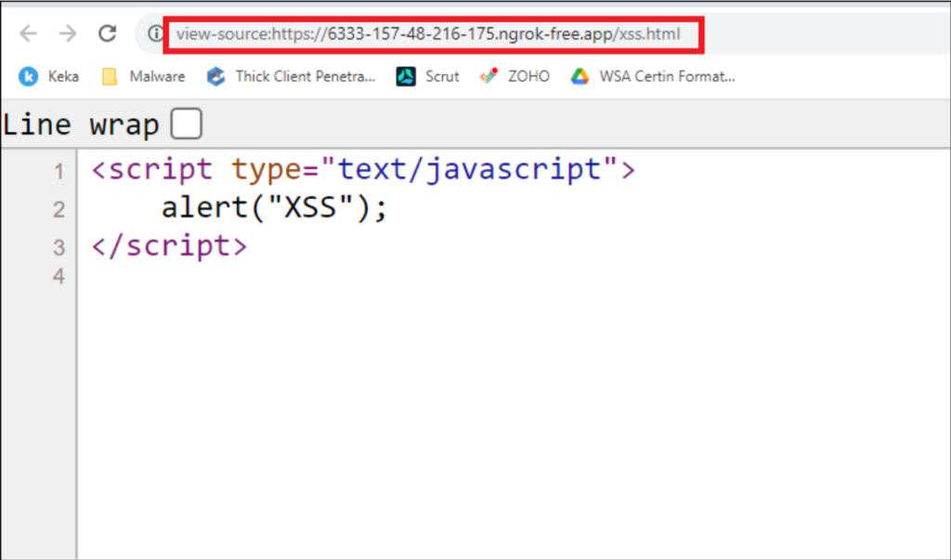
Task: Enable the Line wrap checkbox
Action: [x=186, y=122]
